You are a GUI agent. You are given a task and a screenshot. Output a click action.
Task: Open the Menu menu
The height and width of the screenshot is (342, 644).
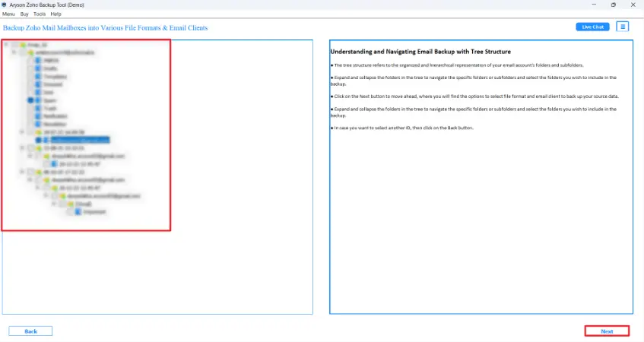[8, 14]
